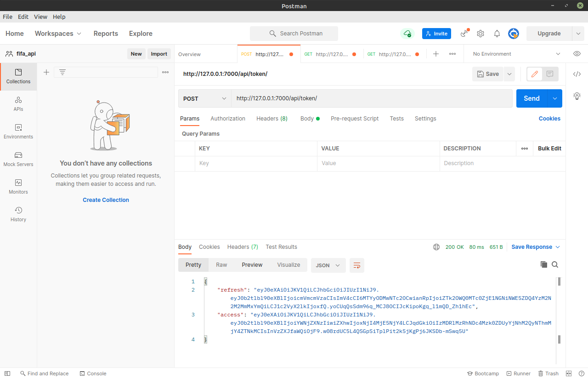This screenshot has height=379, width=588.
Task: Select APIs in the left sidebar
Action: point(18,104)
